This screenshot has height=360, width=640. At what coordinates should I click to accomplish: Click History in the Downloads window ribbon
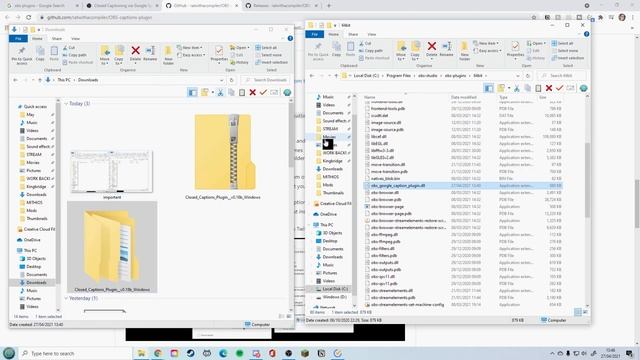[x=240, y=62]
